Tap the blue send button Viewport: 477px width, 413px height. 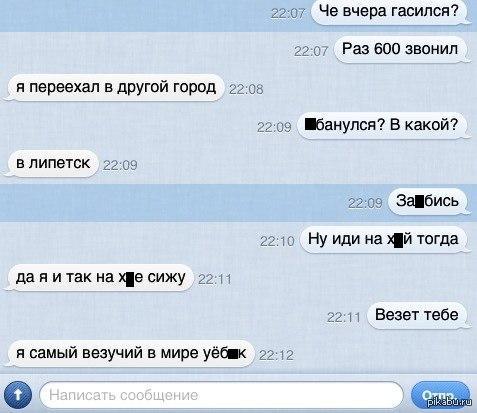pyautogui.click(x=440, y=395)
